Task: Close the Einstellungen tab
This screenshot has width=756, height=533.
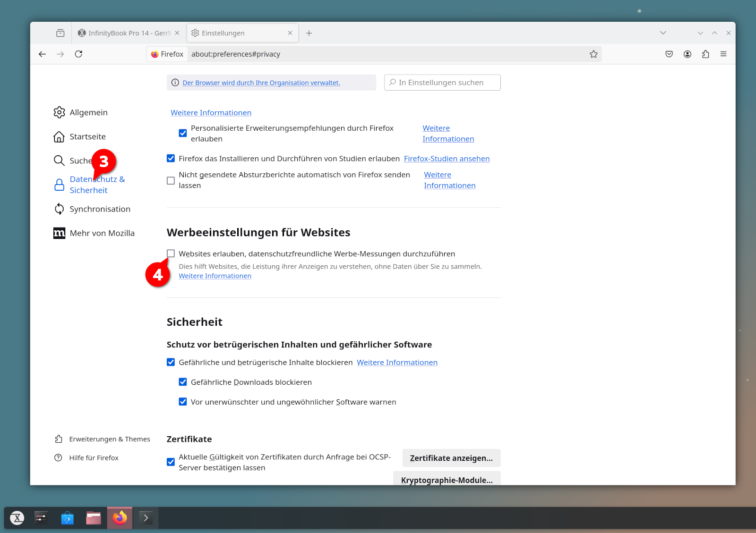Action: coord(290,33)
